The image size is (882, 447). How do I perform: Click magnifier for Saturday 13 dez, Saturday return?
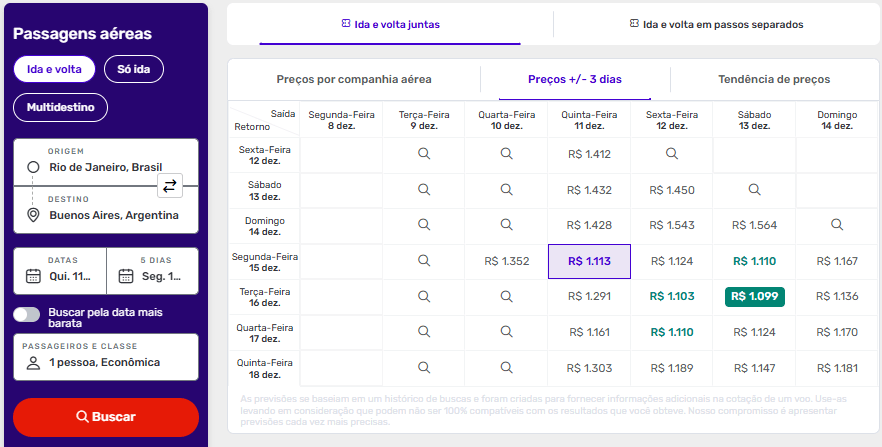click(x=755, y=189)
